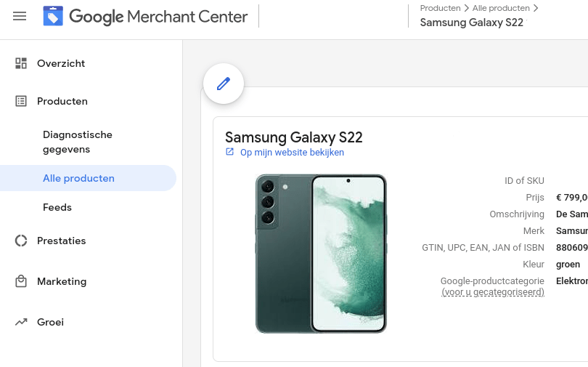588x367 pixels.
Task: Click the Marketing shopping bag icon
Action: [21, 281]
